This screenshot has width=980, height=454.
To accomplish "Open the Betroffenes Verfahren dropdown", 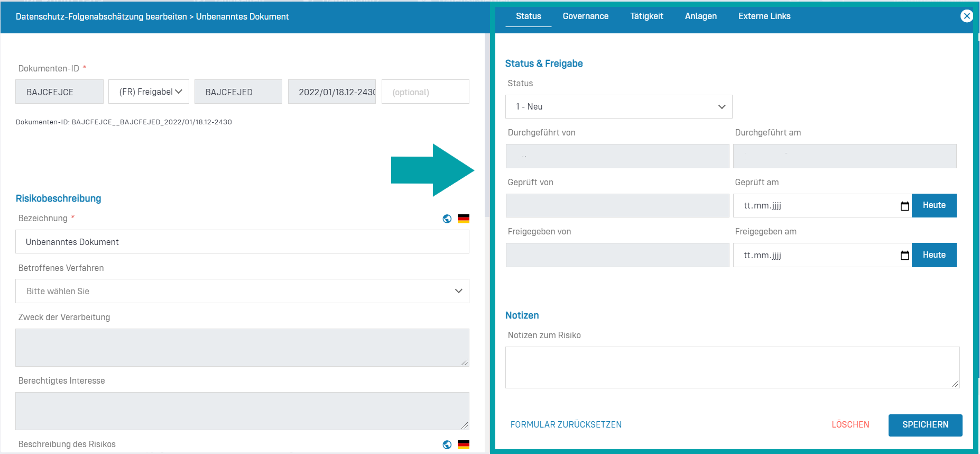I will click(242, 291).
